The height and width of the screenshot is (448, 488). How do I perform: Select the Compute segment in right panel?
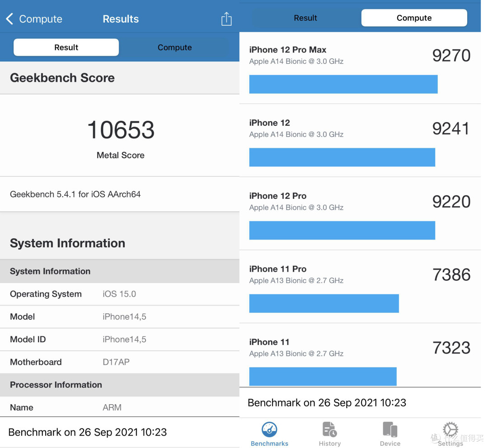coord(414,18)
